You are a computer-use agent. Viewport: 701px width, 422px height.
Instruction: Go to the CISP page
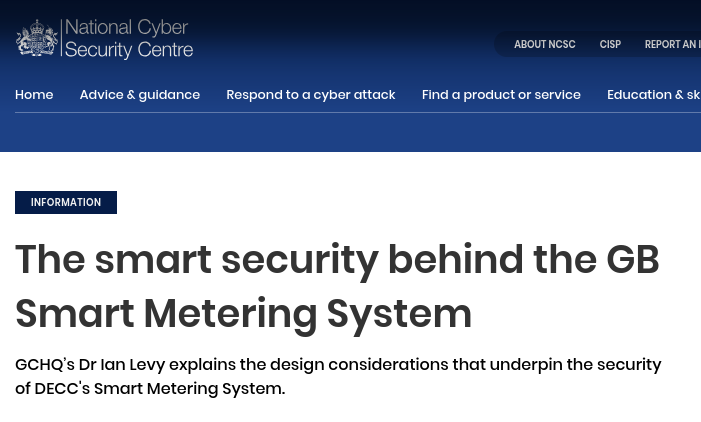(x=610, y=45)
